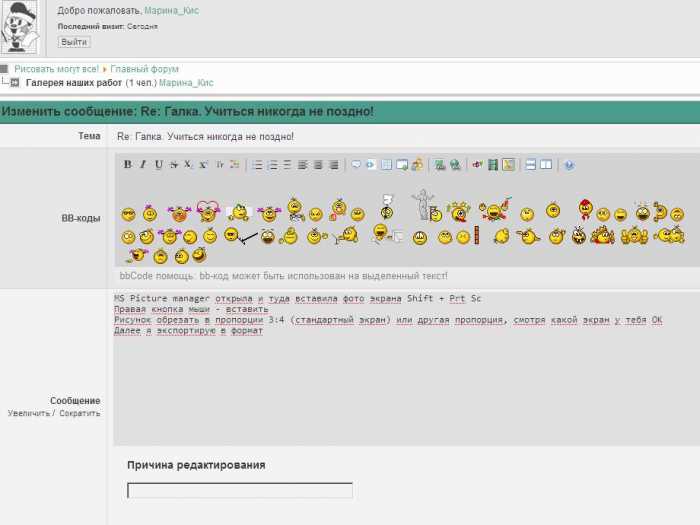Viewport: 700px width, 525px height.
Task: Insert superscript with the X² icon
Action: point(203,165)
